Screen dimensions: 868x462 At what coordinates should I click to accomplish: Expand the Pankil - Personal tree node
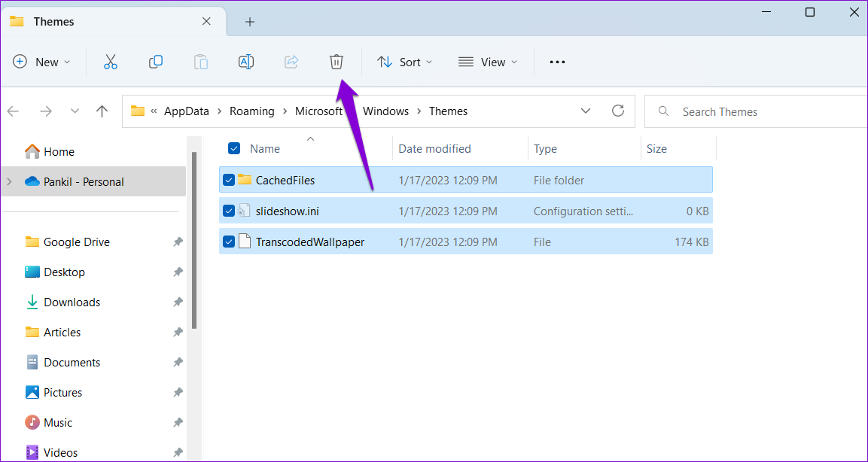(x=9, y=181)
